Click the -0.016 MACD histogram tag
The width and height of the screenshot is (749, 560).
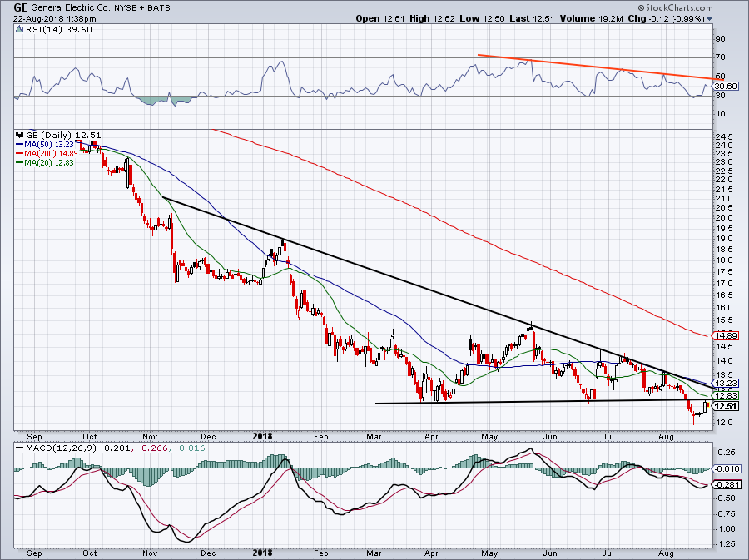coord(727,469)
